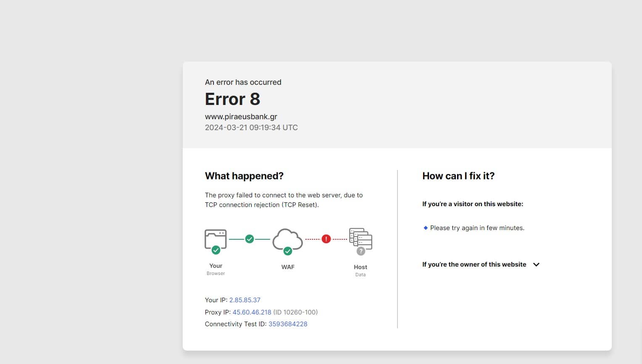Click the green checkmark between Browser and WAF
642x364 pixels.
250,238
